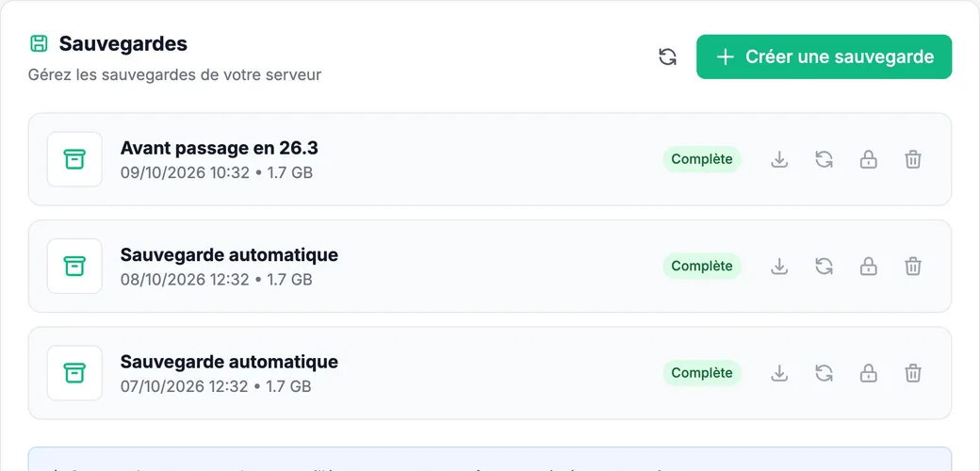Viewport: 980px width, 471px height.
Task: Delete the 08/10/2026 automatic backup
Action: pos(913,266)
